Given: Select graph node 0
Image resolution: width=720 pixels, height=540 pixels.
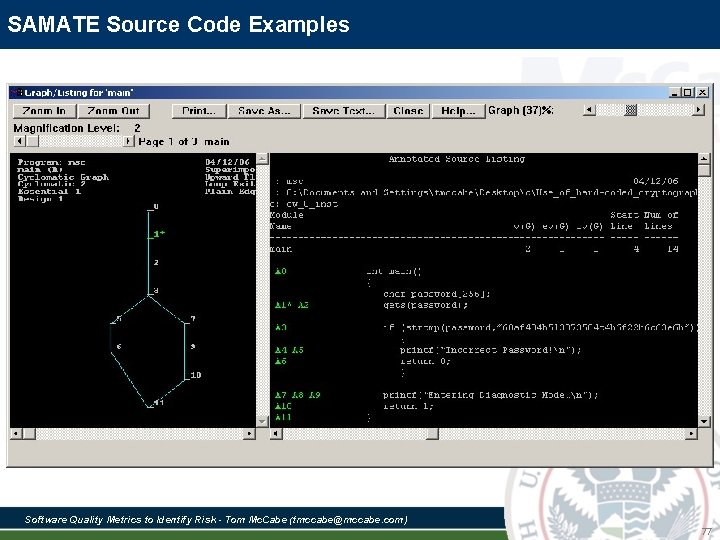Looking at the screenshot, I should point(156,207).
